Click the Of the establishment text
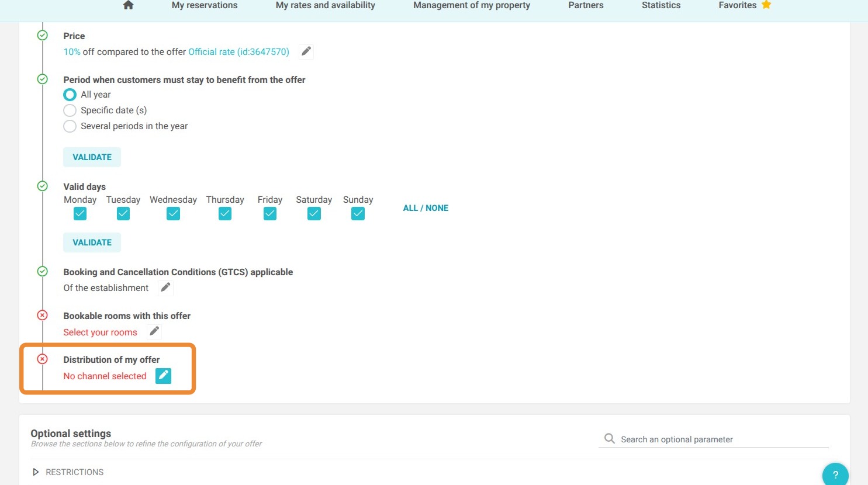868x485 pixels. click(x=106, y=287)
